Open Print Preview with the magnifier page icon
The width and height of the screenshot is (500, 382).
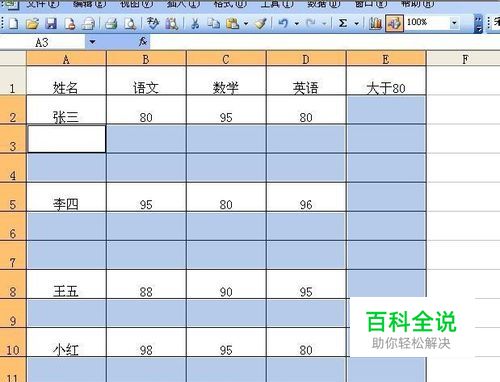130,23
